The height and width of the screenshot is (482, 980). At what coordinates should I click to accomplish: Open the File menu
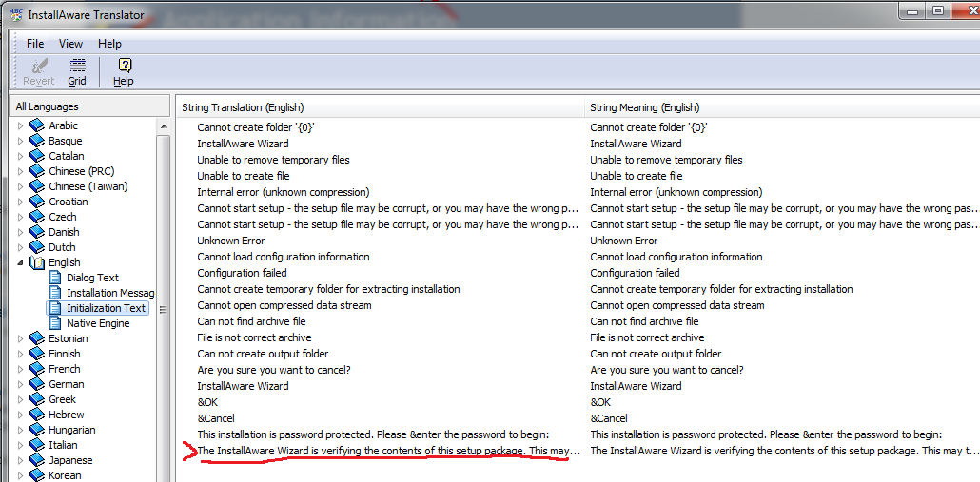click(35, 44)
